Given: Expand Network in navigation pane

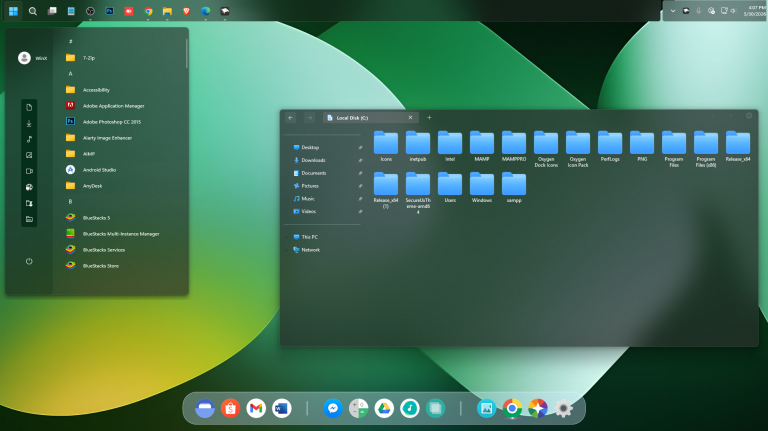Looking at the screenshot, I should click(287, 250).
